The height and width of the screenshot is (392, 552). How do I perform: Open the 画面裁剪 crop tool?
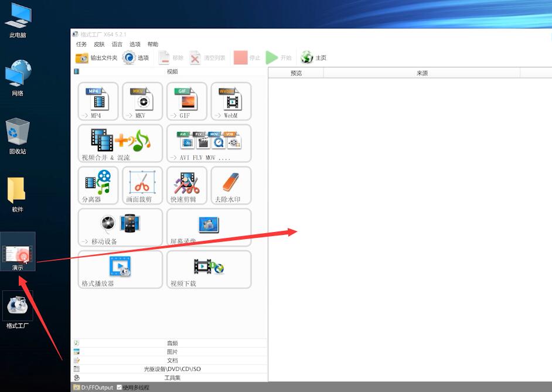pos(142,185)
